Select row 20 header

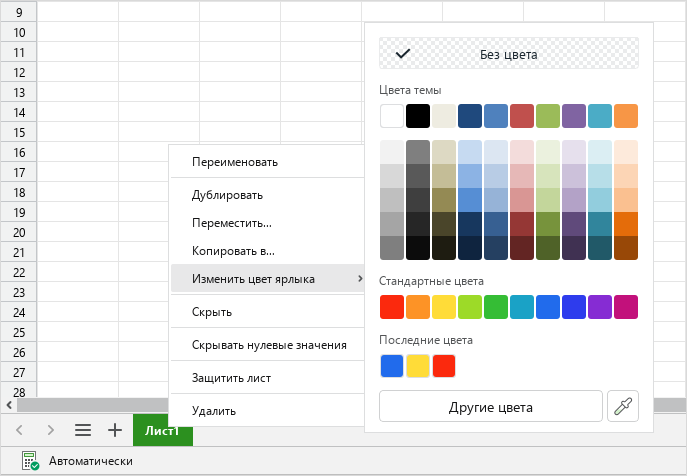coord(19,232)
